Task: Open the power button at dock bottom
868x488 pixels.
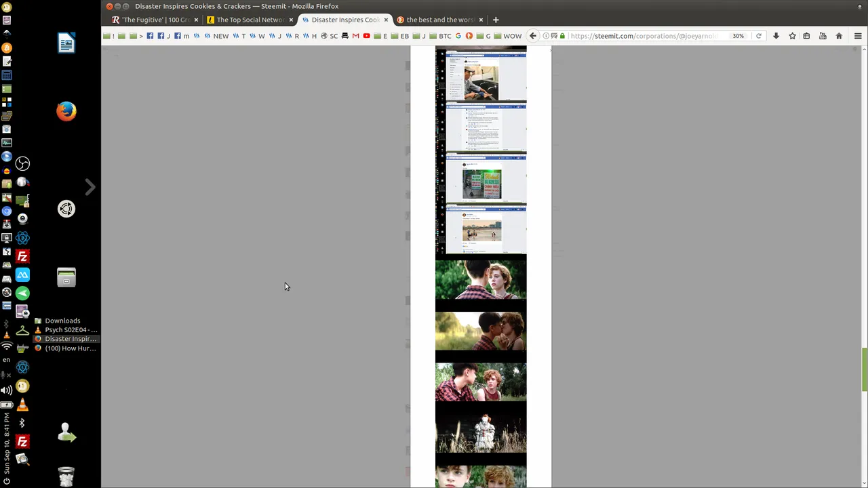Action: (7, 481)
